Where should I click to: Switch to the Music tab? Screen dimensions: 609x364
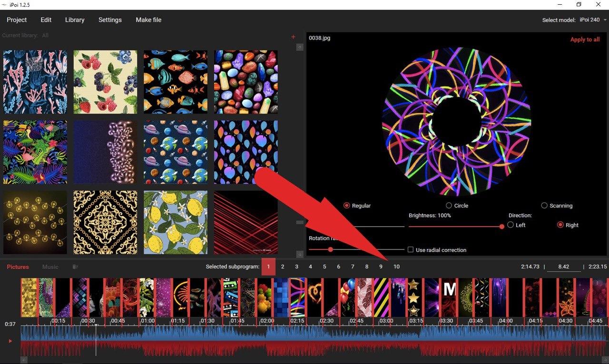coord(50,267)
